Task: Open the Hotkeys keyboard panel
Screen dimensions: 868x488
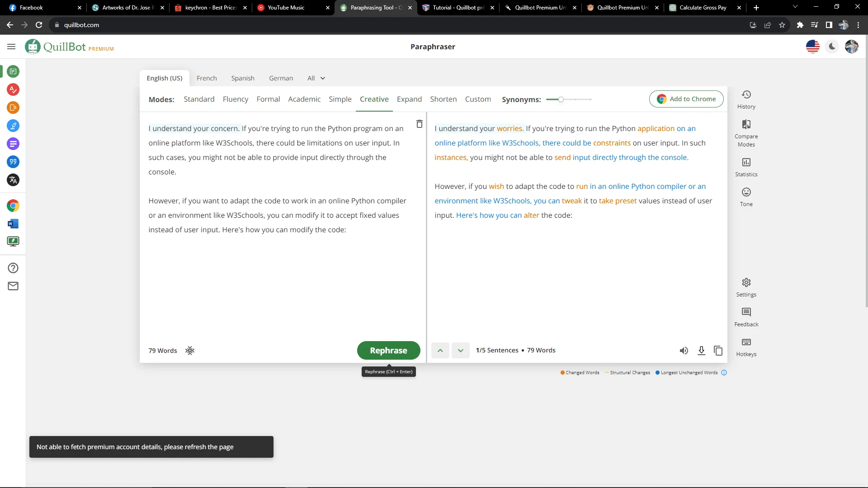Action: point(746,347)
